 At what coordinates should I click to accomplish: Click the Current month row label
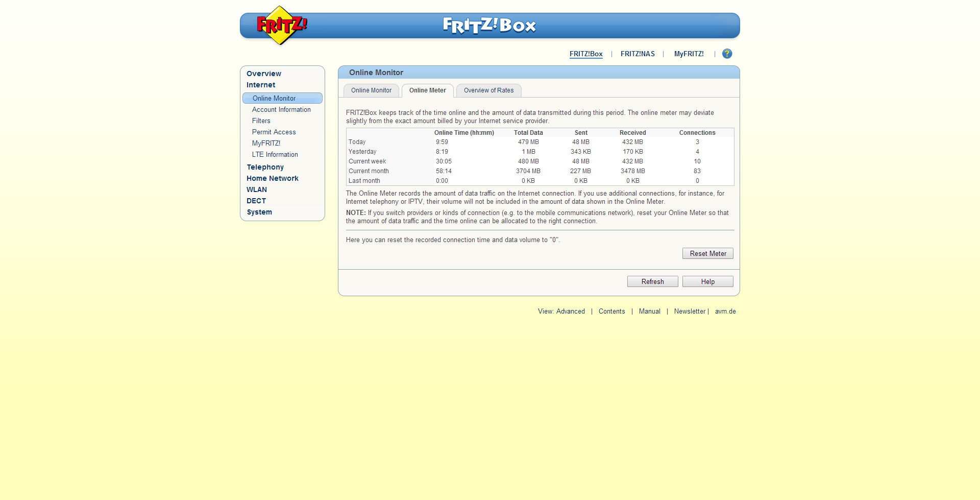pyautogui.click(x=369, y=171)
